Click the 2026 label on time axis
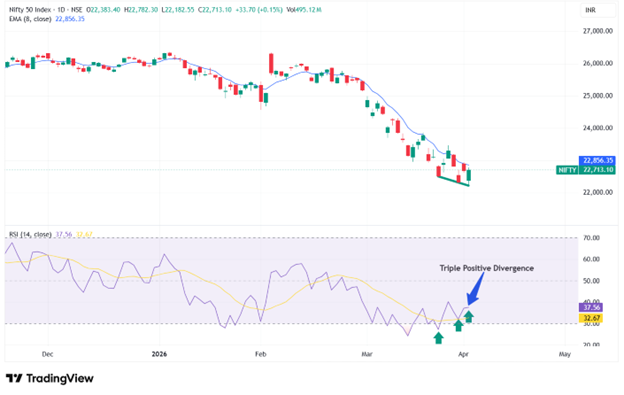Screen dimensions: 624x395 159,354
